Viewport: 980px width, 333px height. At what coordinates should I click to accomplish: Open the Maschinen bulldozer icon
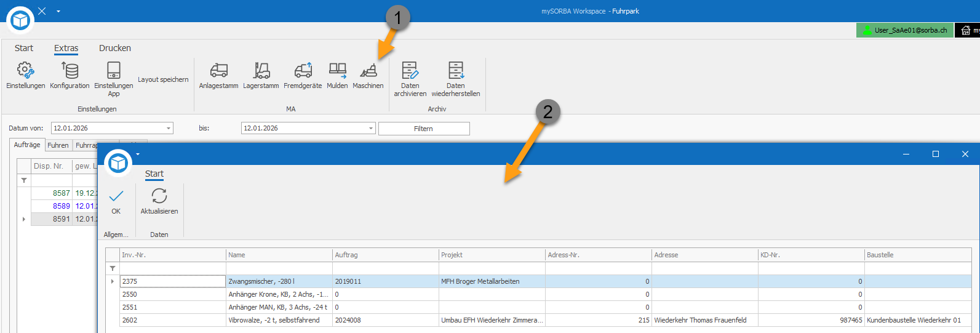[x=368, y=70]
